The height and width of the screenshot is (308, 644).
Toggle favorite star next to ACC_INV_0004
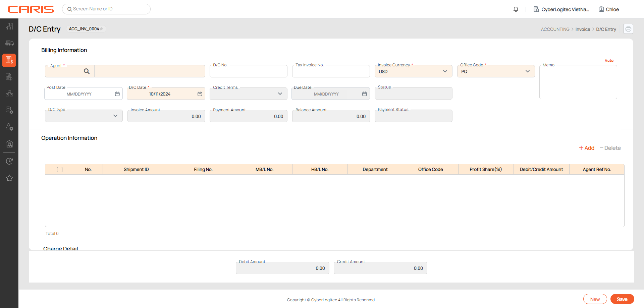(102, 29)
